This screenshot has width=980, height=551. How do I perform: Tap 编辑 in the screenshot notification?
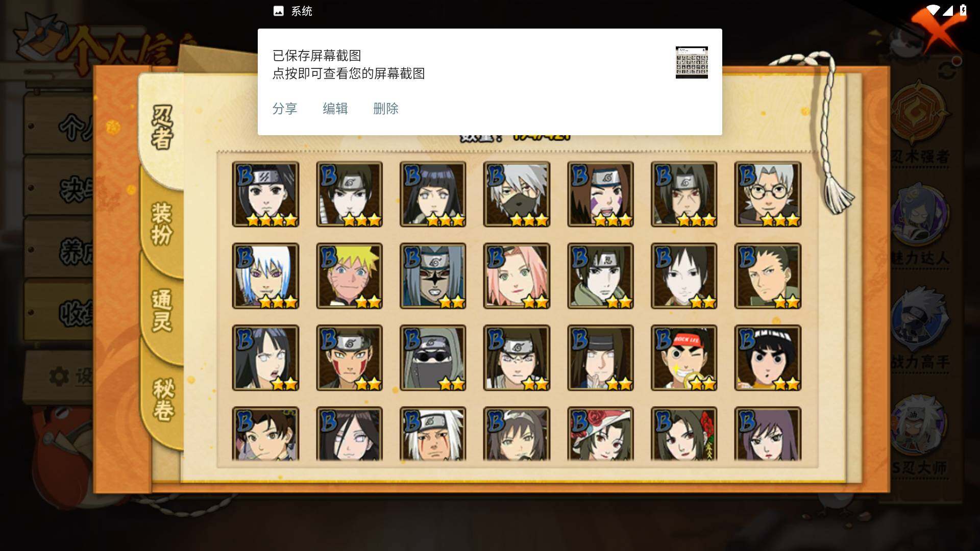[x=335, y=109]
